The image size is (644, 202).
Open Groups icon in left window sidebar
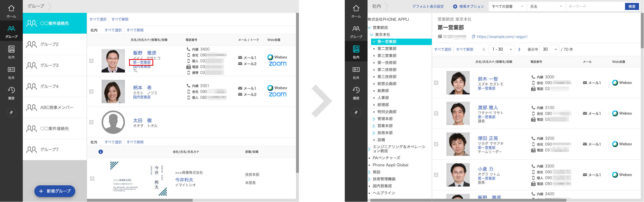coord(11,32)
